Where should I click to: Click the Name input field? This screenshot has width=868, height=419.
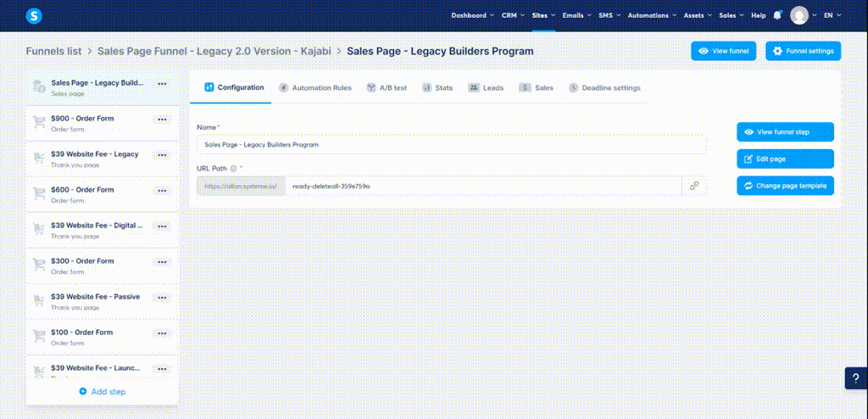coord(451,144)
